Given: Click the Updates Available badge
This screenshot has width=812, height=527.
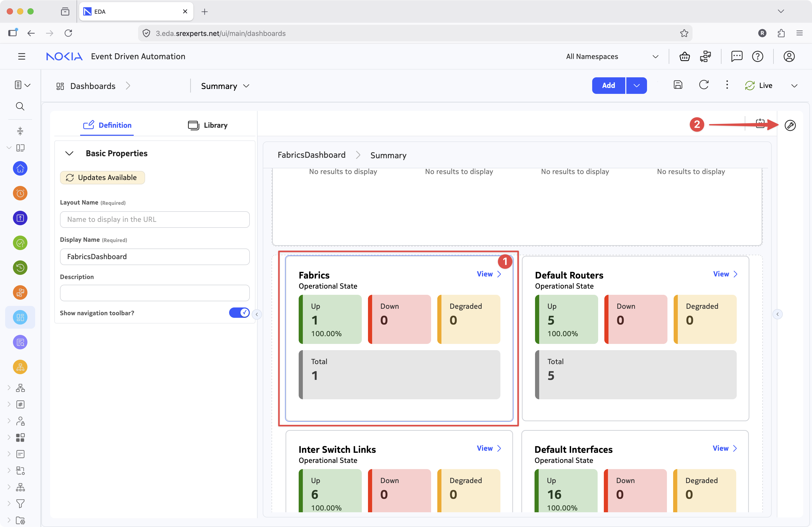Looking at the screenshot, I should [x=102, y=178].
